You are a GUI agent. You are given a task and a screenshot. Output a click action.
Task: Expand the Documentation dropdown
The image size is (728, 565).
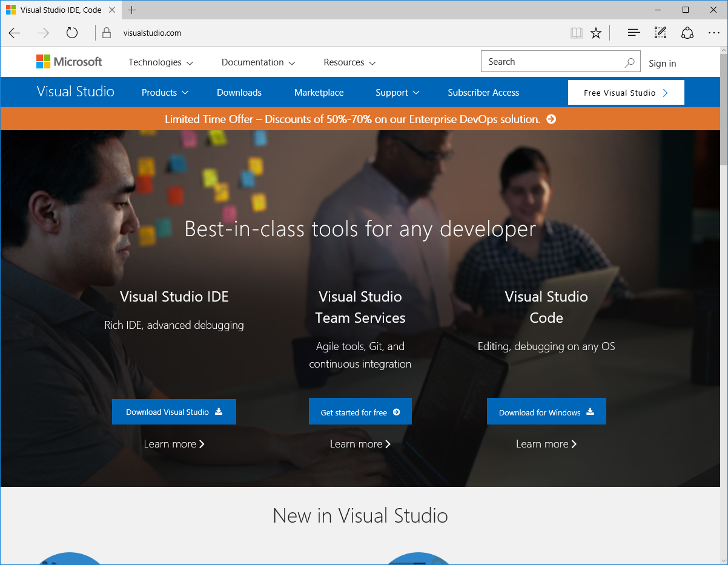pos(258,62)
